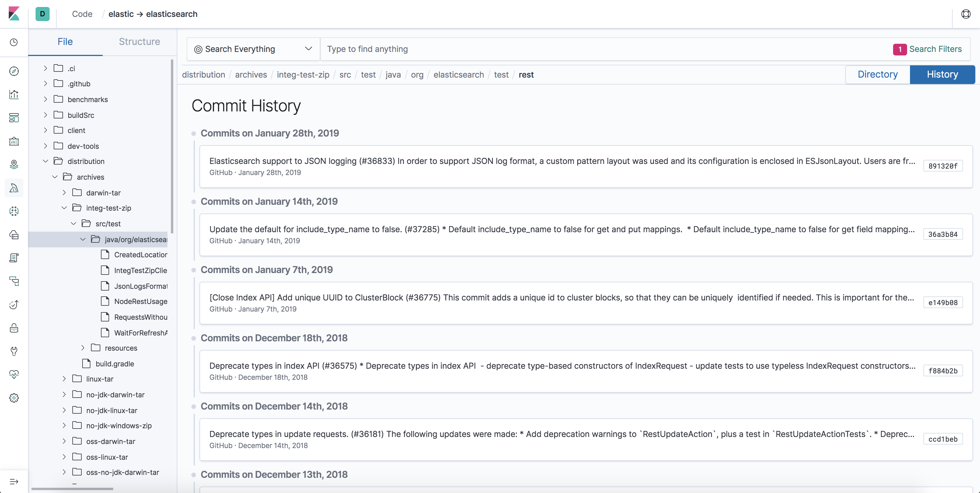The image size is (980, 493).
Task: Click commit hash 891320f
Action: (x=943, y=166)
